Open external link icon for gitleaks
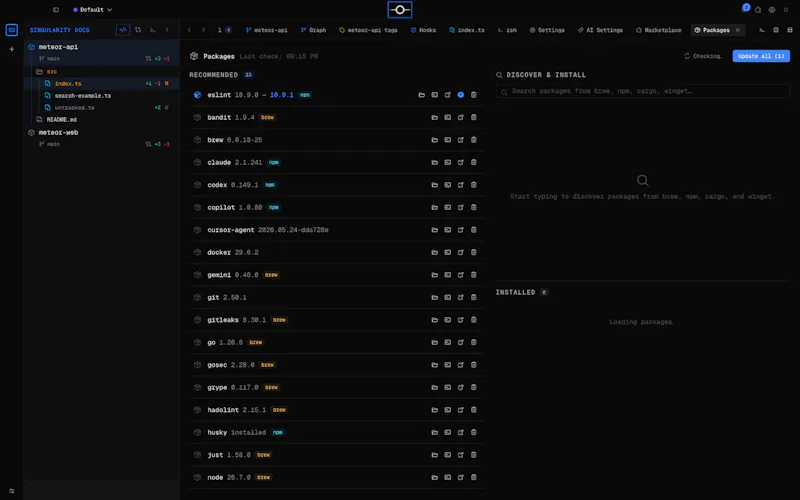The width and height of the screenshot is (800, 500). [x=461, y=319]
